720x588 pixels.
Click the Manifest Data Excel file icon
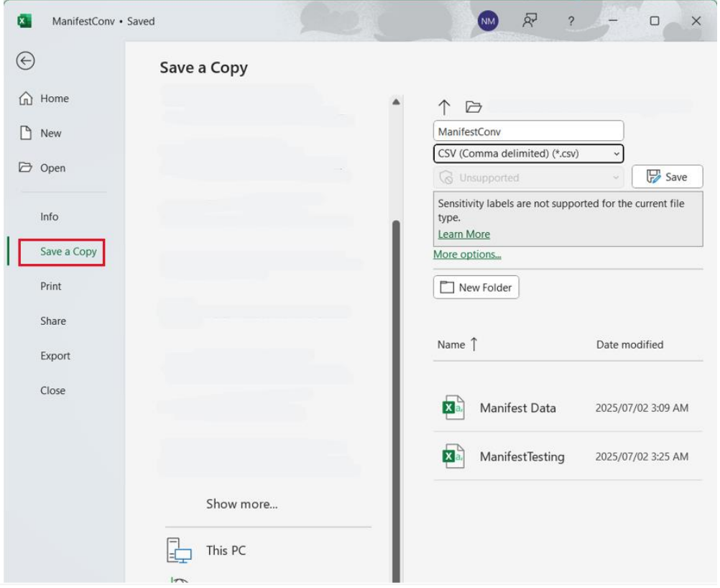[453, 408]
